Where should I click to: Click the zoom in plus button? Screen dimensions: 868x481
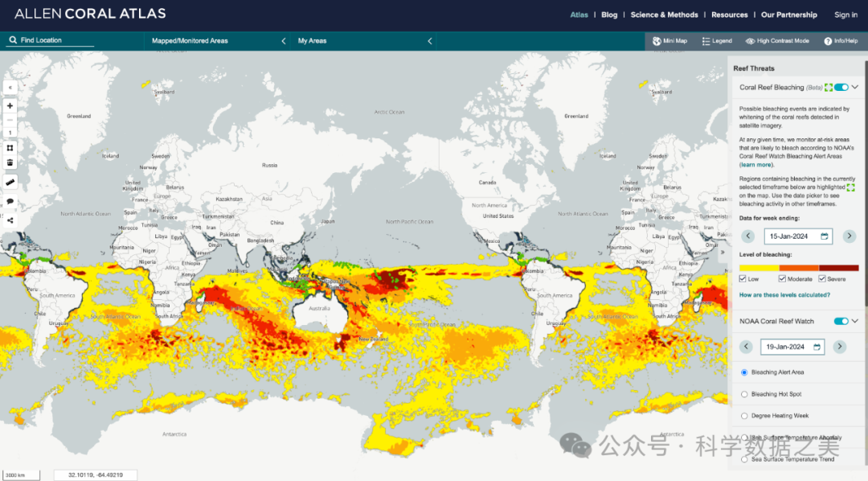click(10, 105)
